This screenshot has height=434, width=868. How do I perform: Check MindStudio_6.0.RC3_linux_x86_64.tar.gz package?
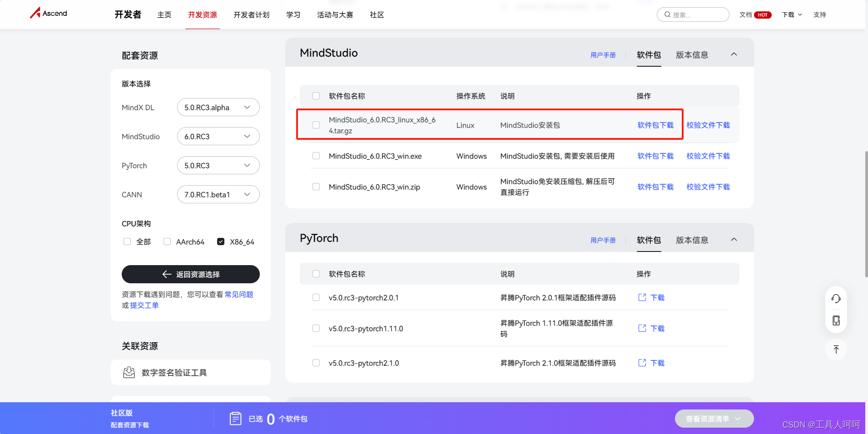coord(316,125)
